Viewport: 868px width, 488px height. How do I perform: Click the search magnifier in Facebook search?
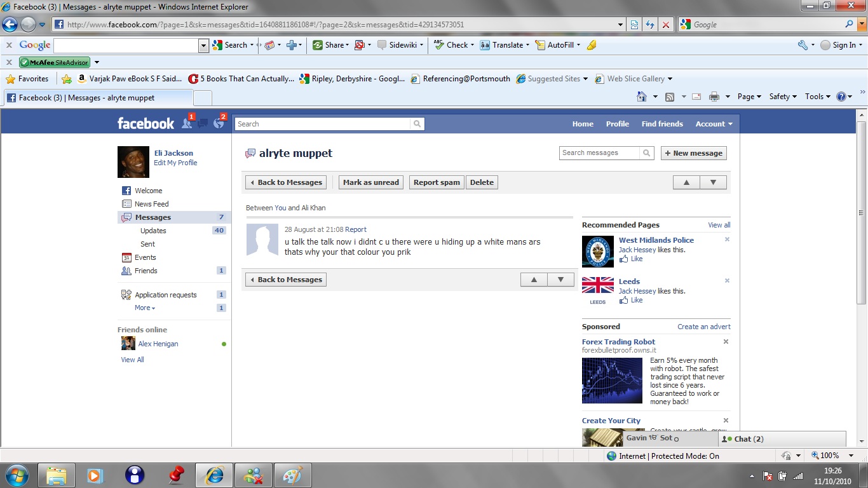click(x=417, y=124)
